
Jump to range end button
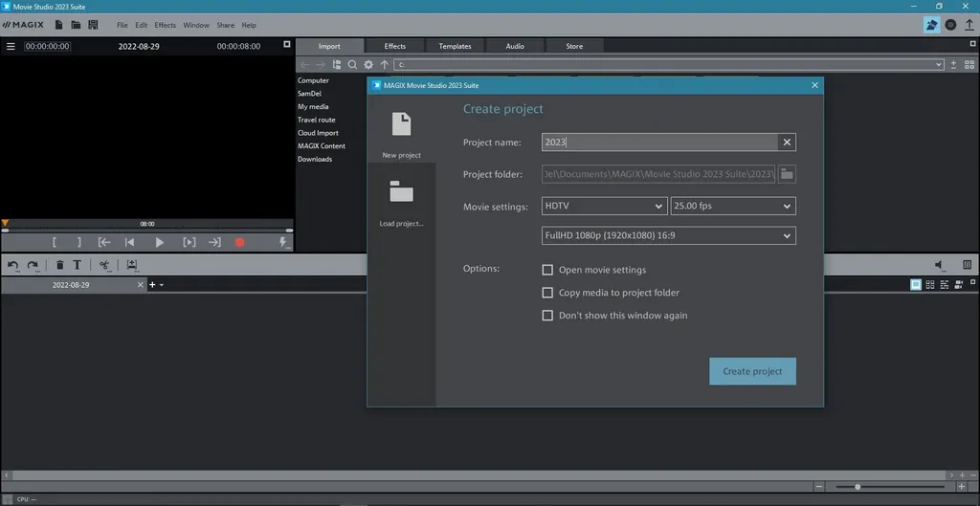tap(214, 242)
